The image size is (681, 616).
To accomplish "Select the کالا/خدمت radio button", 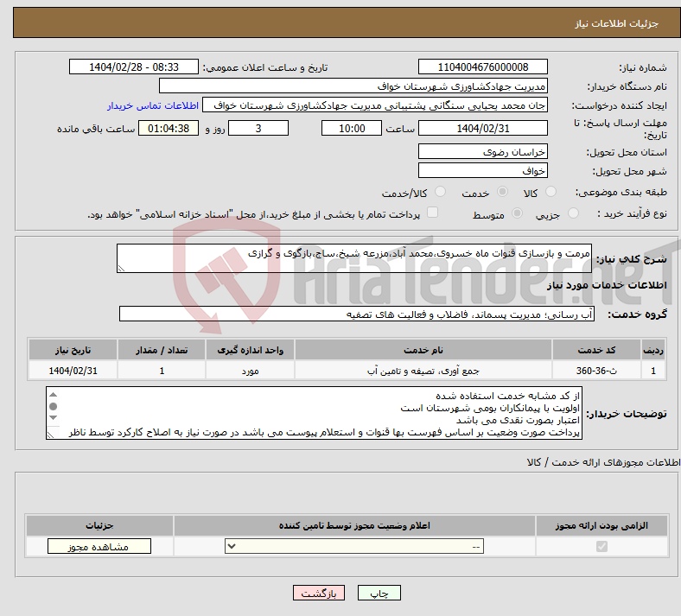I will pyautogui.click(x=440, y=192).
